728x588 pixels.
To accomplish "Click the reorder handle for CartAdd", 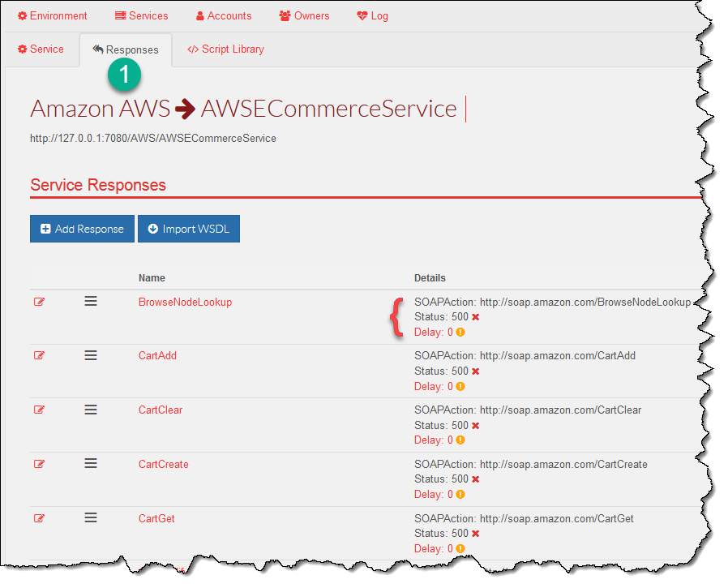I will coord(91,355).
